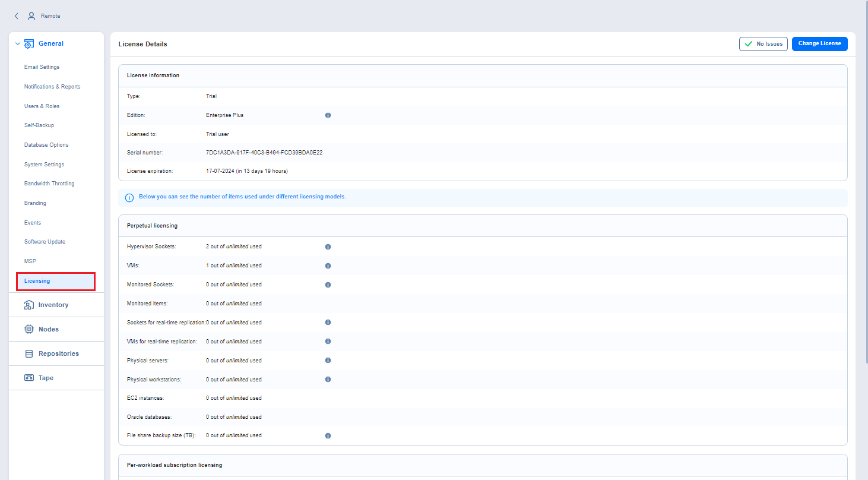Click info icon for Monitored Sockets row
Viewport: 868px width, 480px height.
[328, 285]
